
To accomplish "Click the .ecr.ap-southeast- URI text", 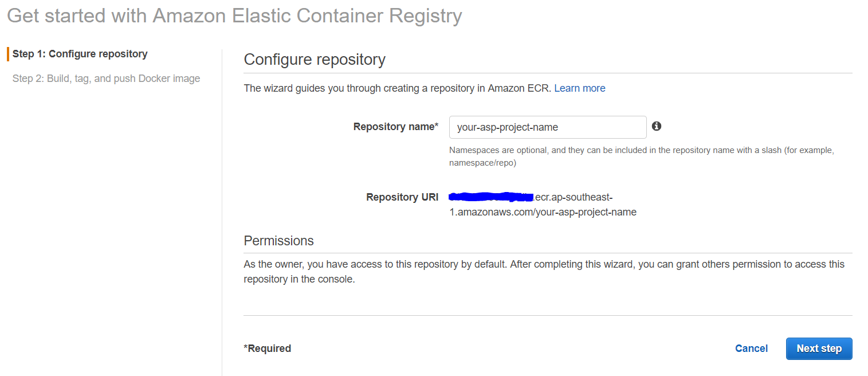I will pyautogui.click(x=573, y=197).
